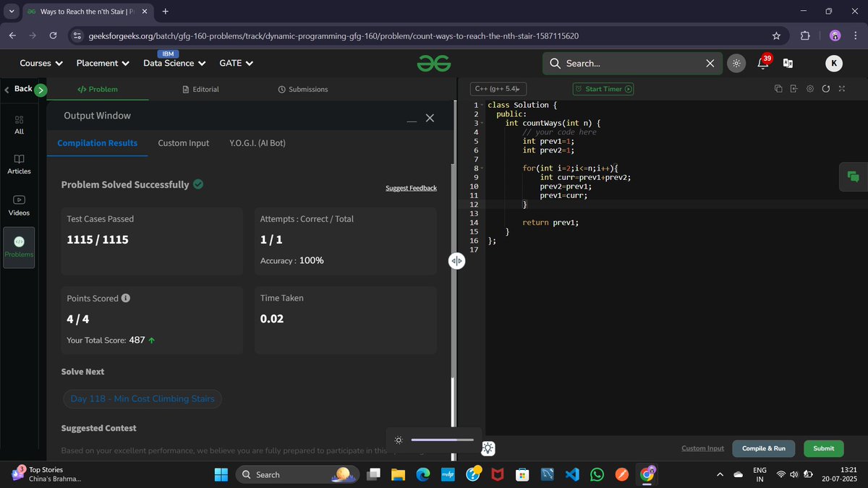
Task: Open McAfee from the taskbar
Action: (497, 474)
